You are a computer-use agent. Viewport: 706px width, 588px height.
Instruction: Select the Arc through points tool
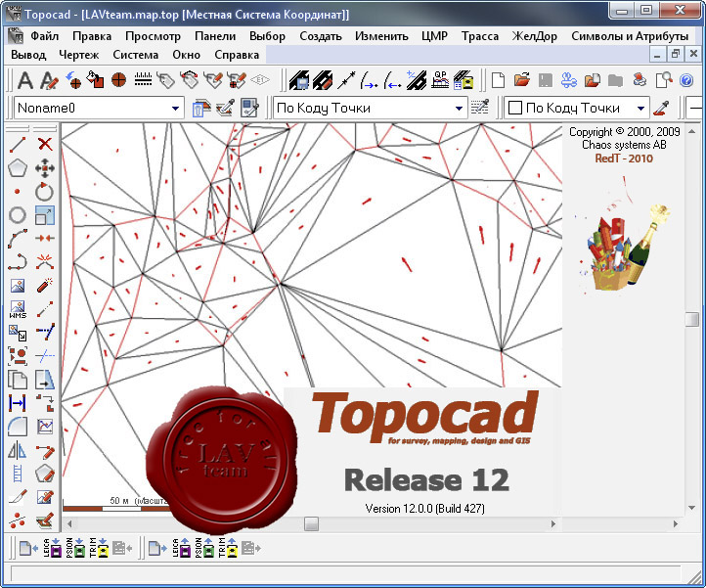(18, 239)
